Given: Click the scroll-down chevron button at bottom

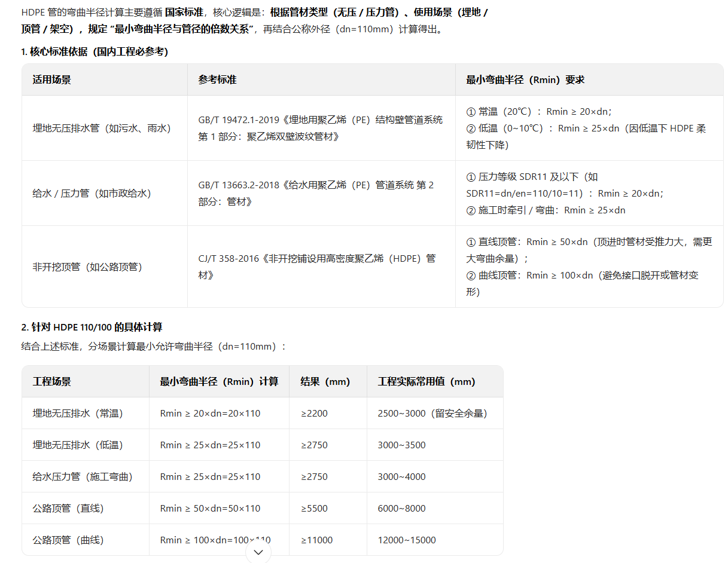Looking at the screenshot, I should click(258, 552).
